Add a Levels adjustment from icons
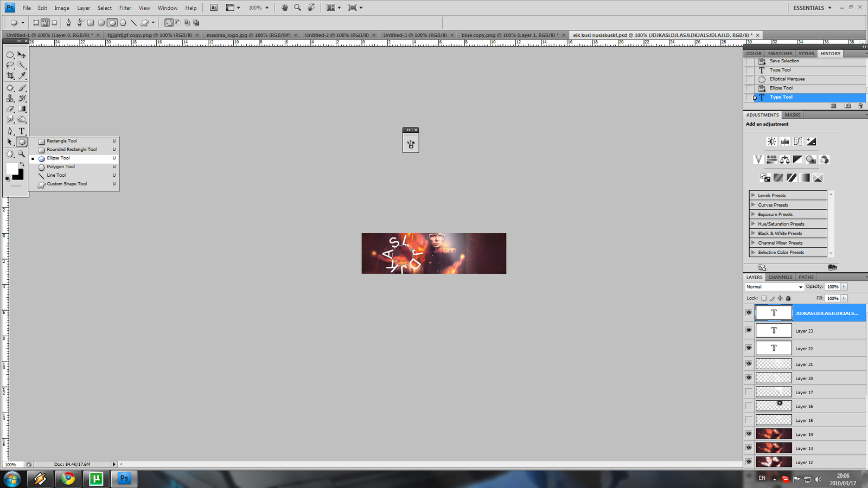The height and width of the screenshot is (488, 868). (784, 142)
